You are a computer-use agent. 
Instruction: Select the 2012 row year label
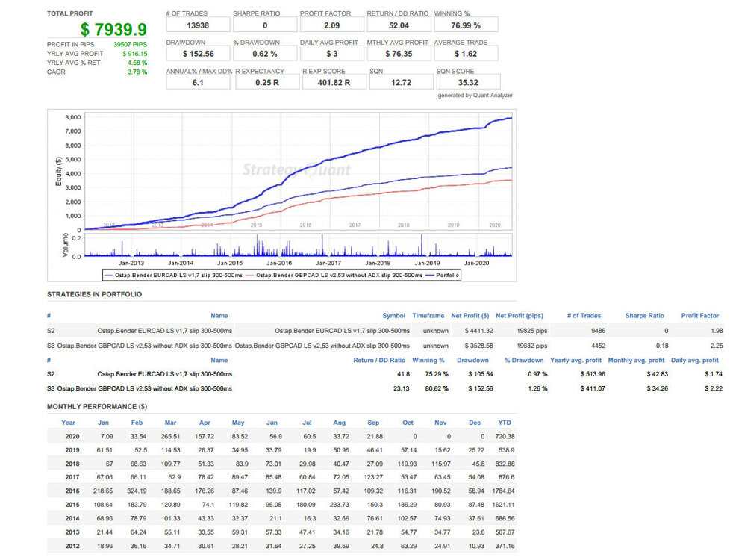pyautogui.click(x=72, y=546)
